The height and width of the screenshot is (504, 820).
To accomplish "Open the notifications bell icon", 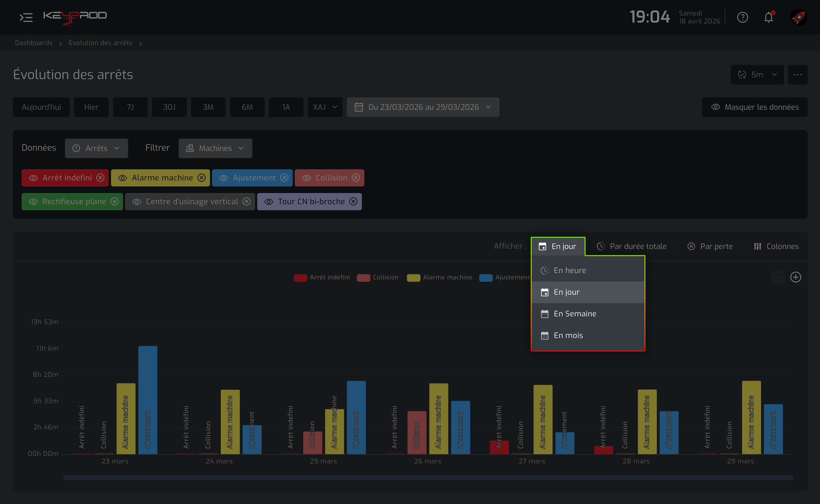I will [x=769, y=17].
